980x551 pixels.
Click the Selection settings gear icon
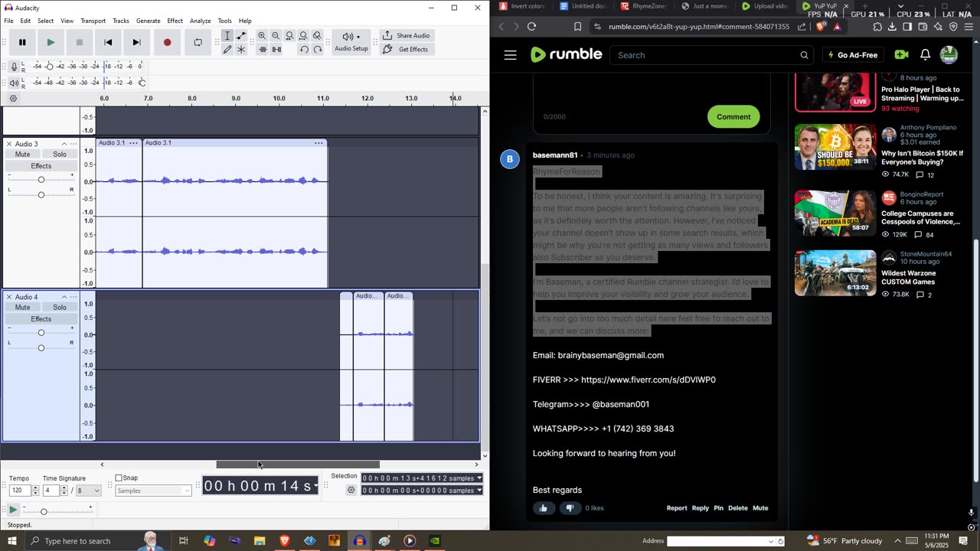(x=351, y=491)
